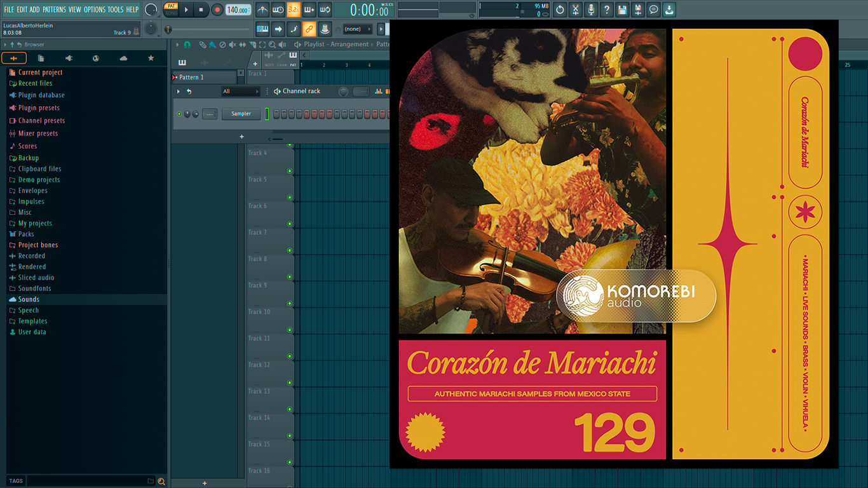Image resolution: width=868 pixels, height=488 pixels.
Task: Open the Packs folder in browser
Action: (x=26, y=234)
